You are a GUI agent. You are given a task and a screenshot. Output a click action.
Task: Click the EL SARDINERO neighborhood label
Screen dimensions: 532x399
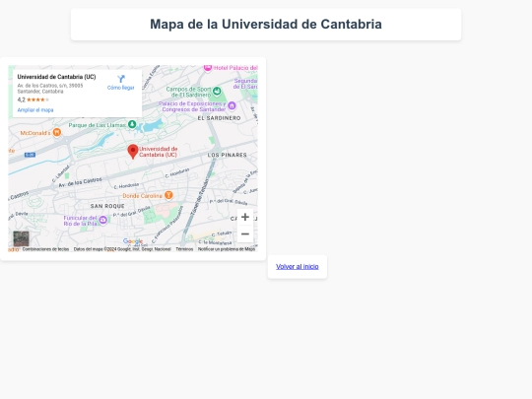click(x=219, y=118)
